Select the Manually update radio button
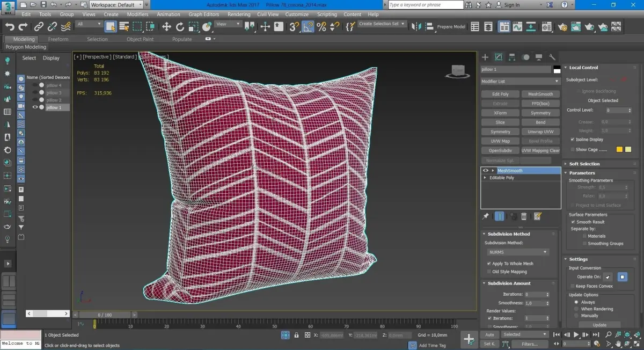Image resolution: width=644 pixels, height=350 pixels. [576, 316]
